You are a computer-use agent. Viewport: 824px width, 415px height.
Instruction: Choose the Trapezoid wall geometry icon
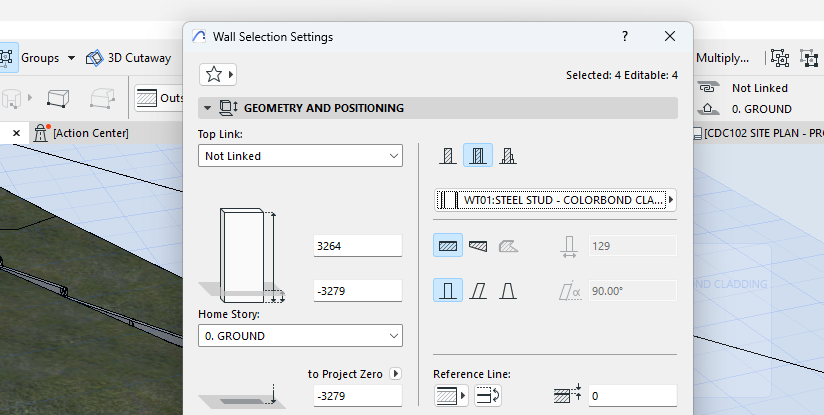478,245
